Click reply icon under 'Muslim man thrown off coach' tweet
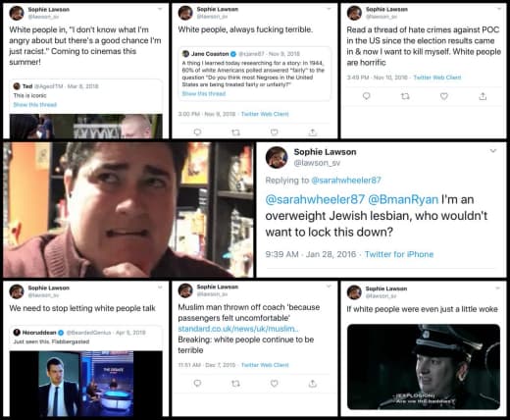 click(x=197, y=383)
